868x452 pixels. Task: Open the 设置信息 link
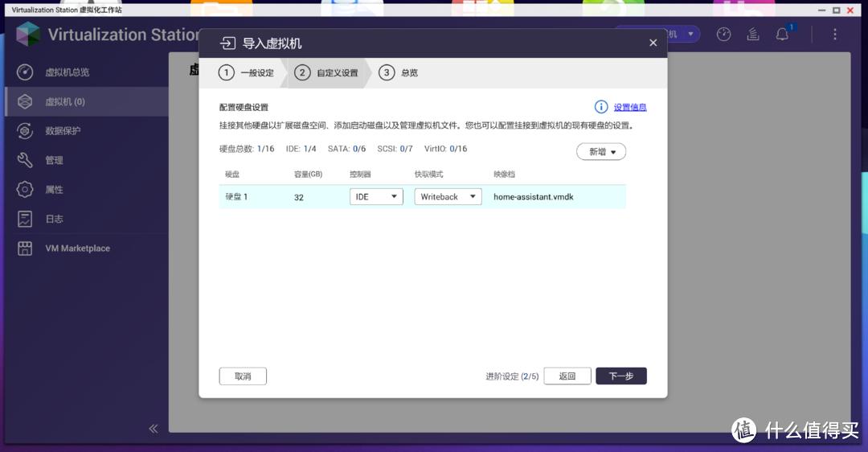coord(630,107)
